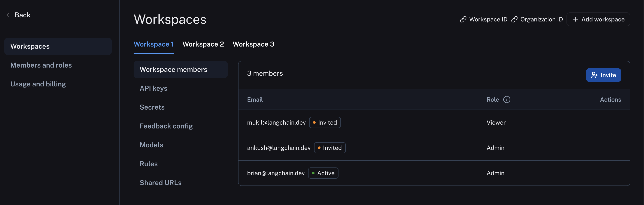This screenshot has width=644, height=205.
Task: Switch to the Workspace 3 tab
Action: click(253, 44)
